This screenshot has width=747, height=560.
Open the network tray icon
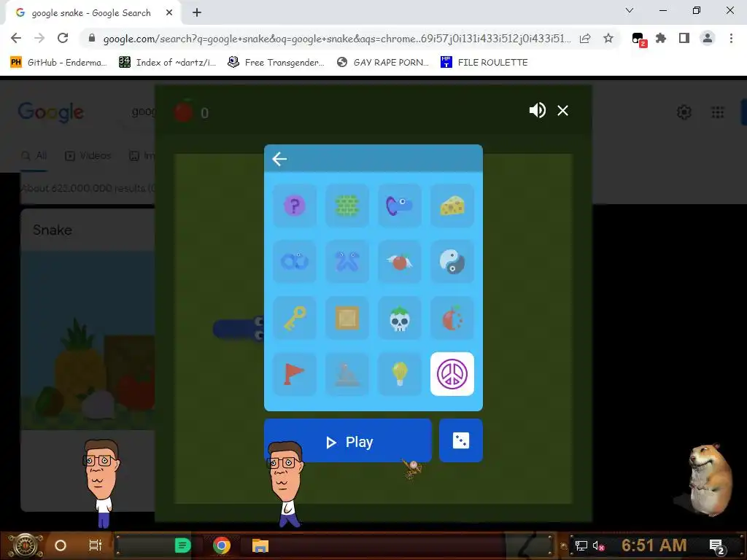click(x=581, y=545)
